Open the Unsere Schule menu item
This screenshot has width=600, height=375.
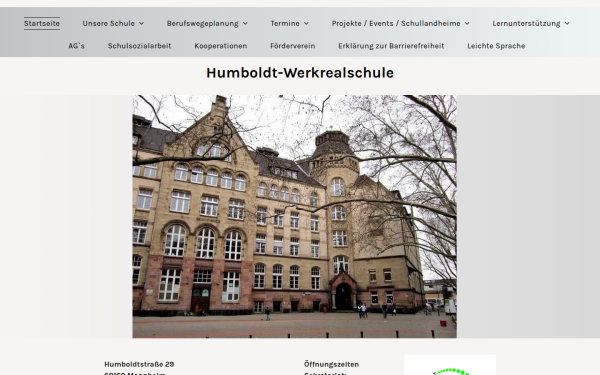(x=108, y=23)
